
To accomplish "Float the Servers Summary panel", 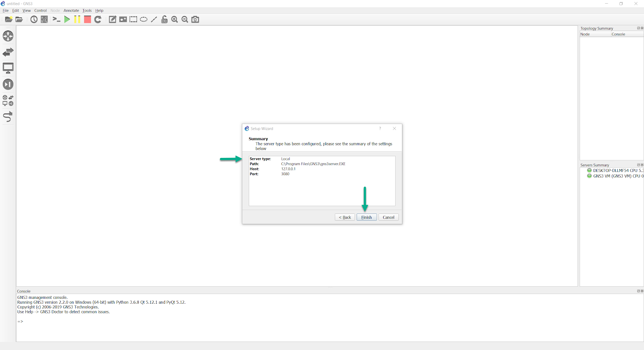I will 638,165.
